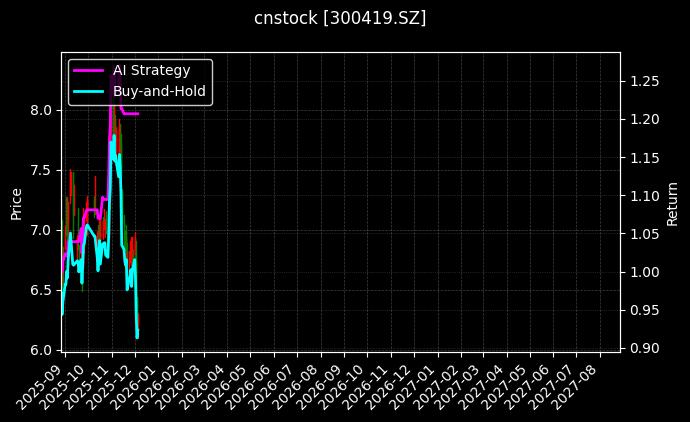Click the 2026-11 date label
690x422 pixels.
(367, 386)
